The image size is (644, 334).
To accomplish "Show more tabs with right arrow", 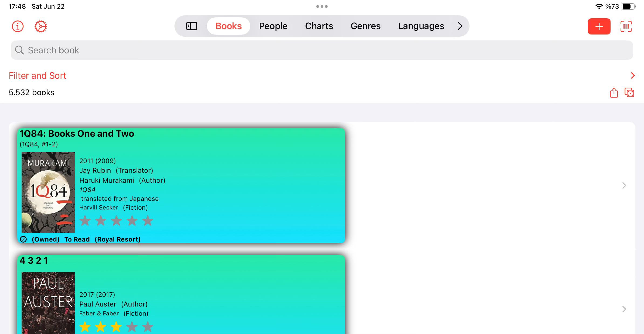I will tap(460, 26).
